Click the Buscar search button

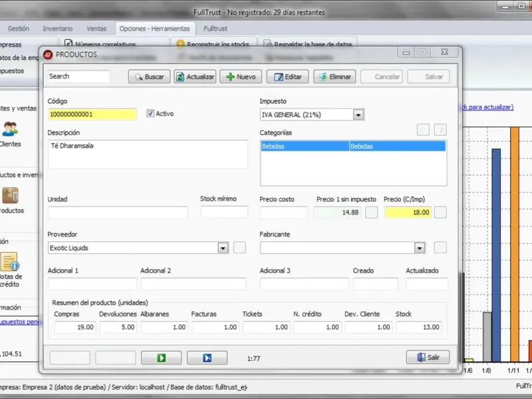coord(149,76)
